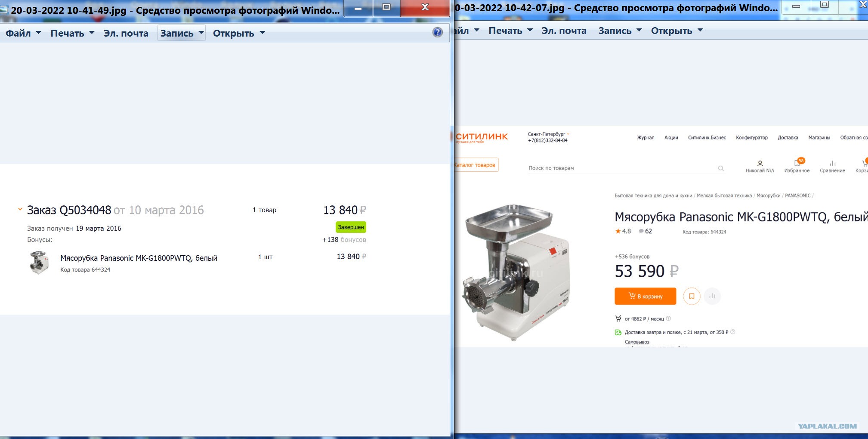Open breadcrumb Бытовая техника для дома и кухни
Screen dimensions: 868x439
[x=653, y=196]
